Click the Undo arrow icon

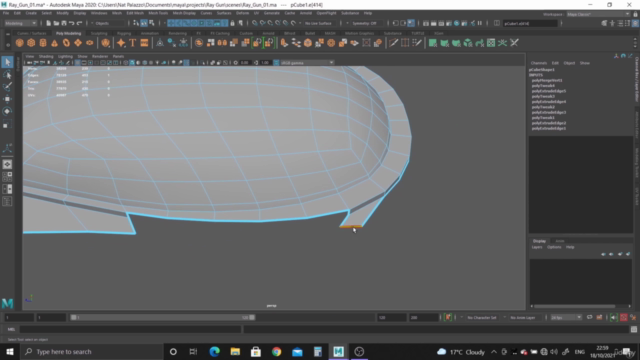(x=71, y=23)
